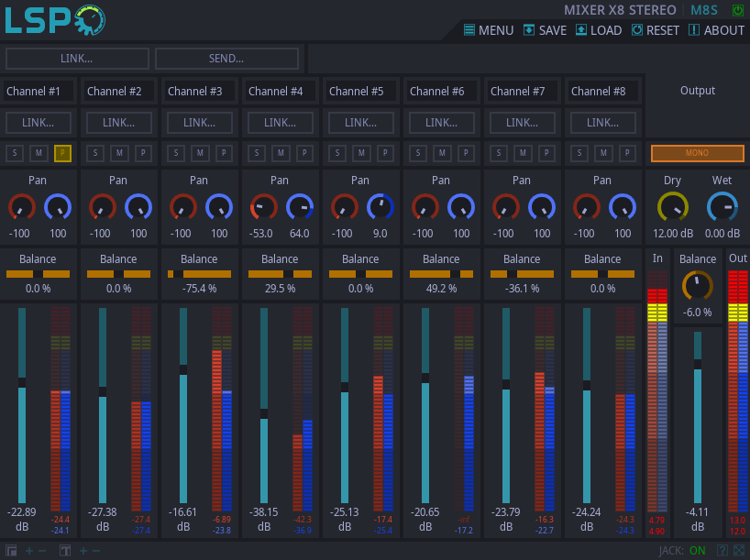Click the Output volume fader handle

[698, 365]
